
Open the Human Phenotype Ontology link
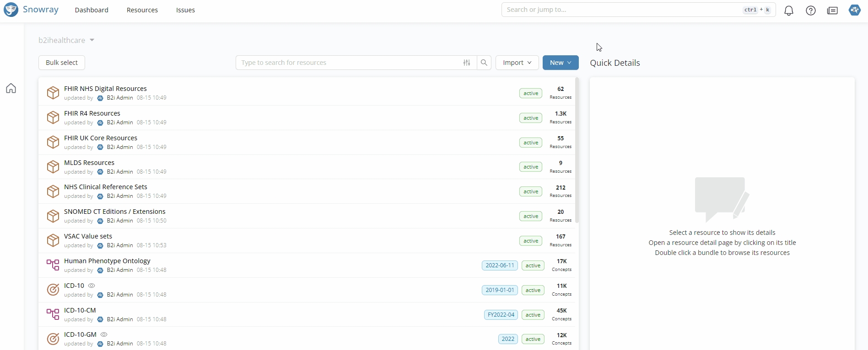[x=107, y=261]
